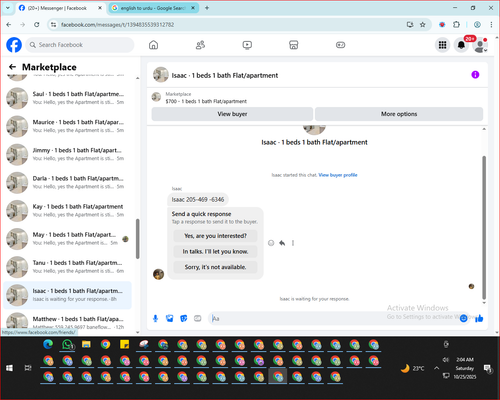
Task: Click Isaac's phone number message bubble
Action: (198, 200)
